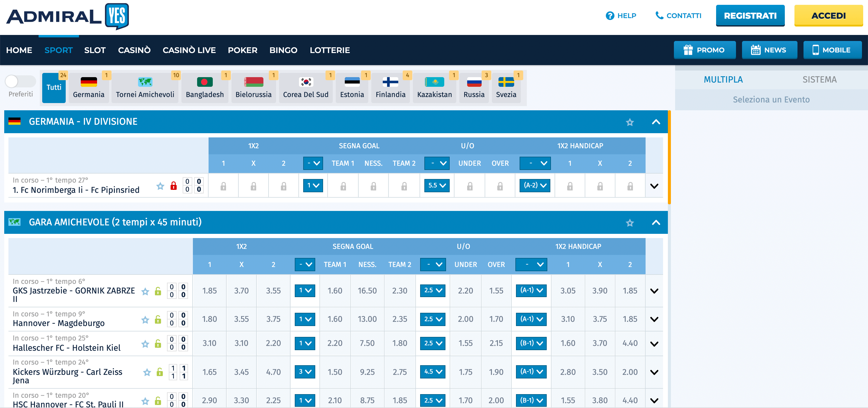Pick 2.15 OVER odds for Hallescher FC
The height and width of the screenshot is (408, 868).
[x=496, y=343]
